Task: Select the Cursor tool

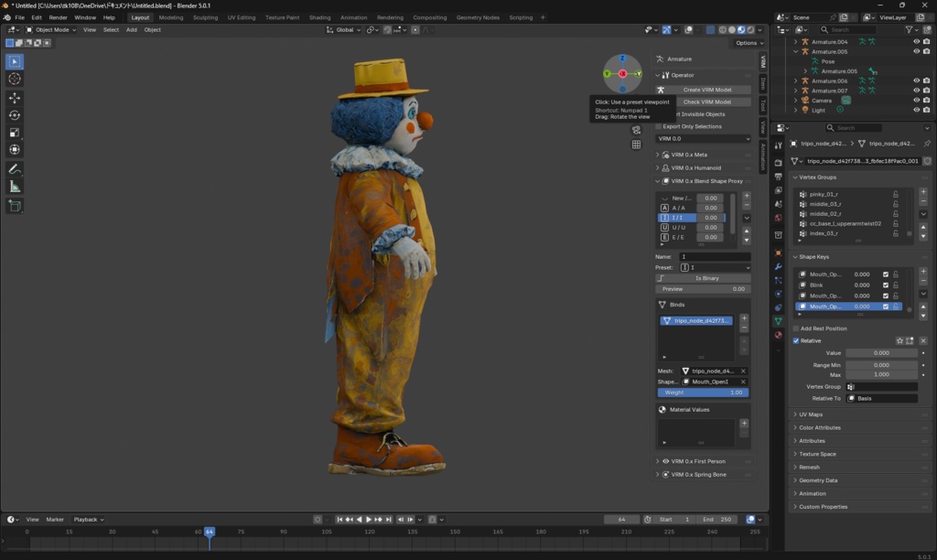Action: 15,79
